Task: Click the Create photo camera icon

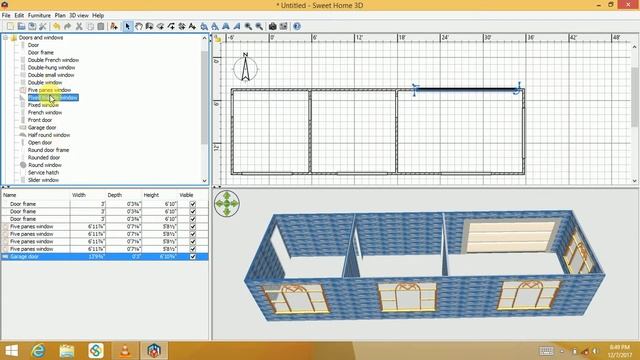Action: pos(273,27)
